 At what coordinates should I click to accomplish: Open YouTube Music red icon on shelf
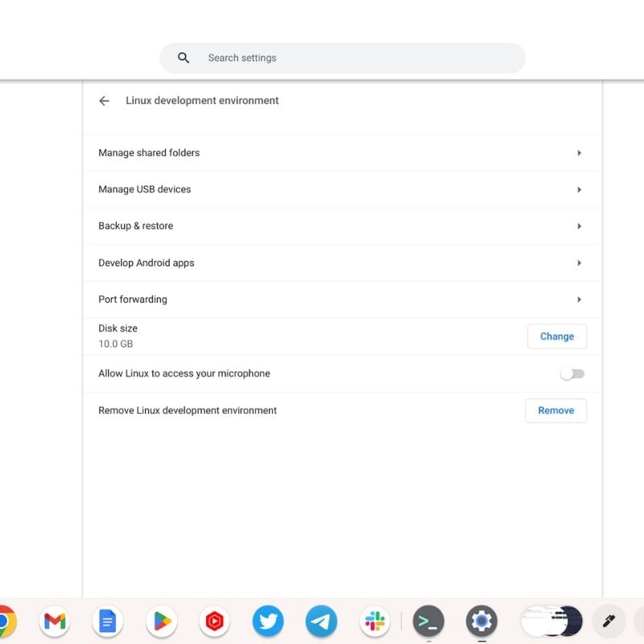(x=214, y=621)
